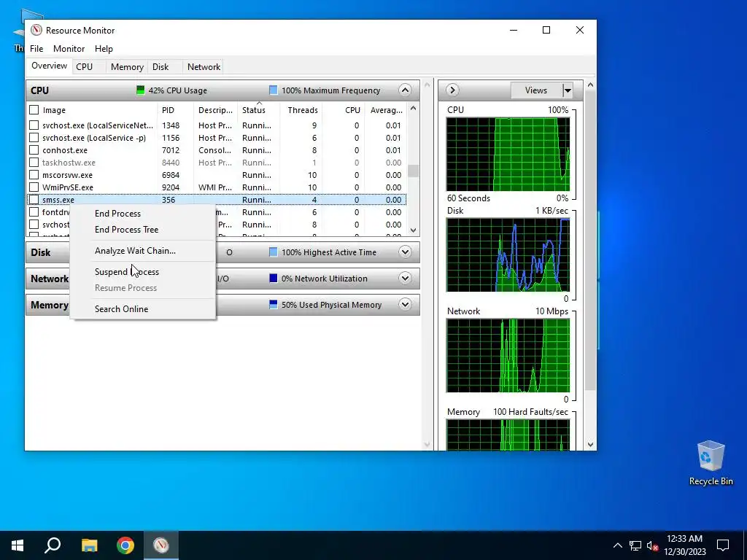Viewport: 747px width, 560px height.
Task: Click process list scrollbar up arrow
Action: pos(413,109)
